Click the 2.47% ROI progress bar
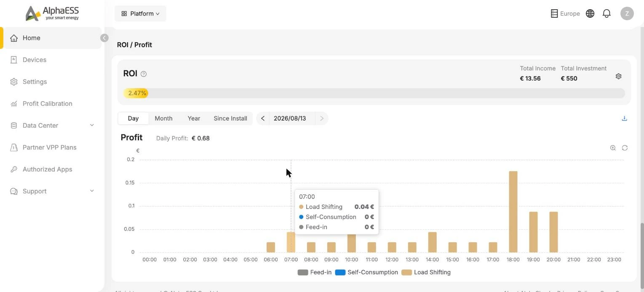 (x=374, y=93)
